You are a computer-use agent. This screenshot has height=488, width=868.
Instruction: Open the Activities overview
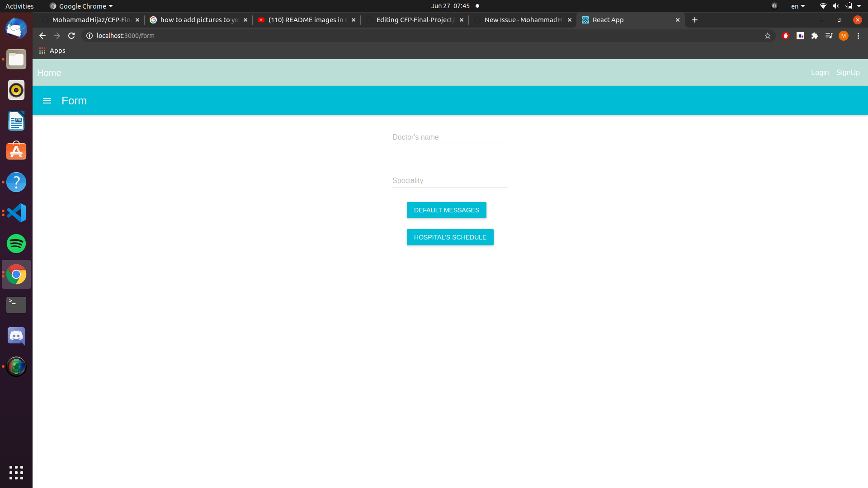pos(19,6)
